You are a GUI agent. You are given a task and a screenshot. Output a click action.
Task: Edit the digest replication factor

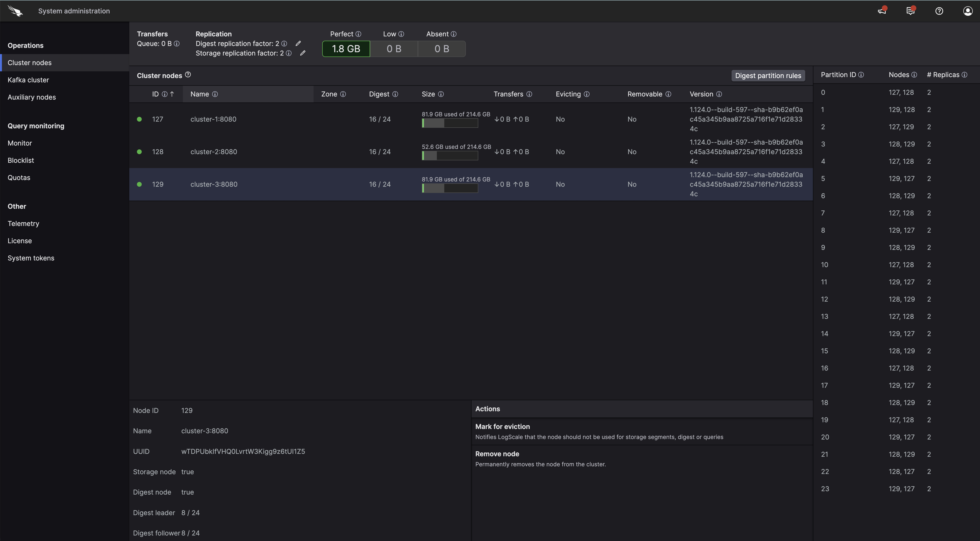tap(298, 43)
